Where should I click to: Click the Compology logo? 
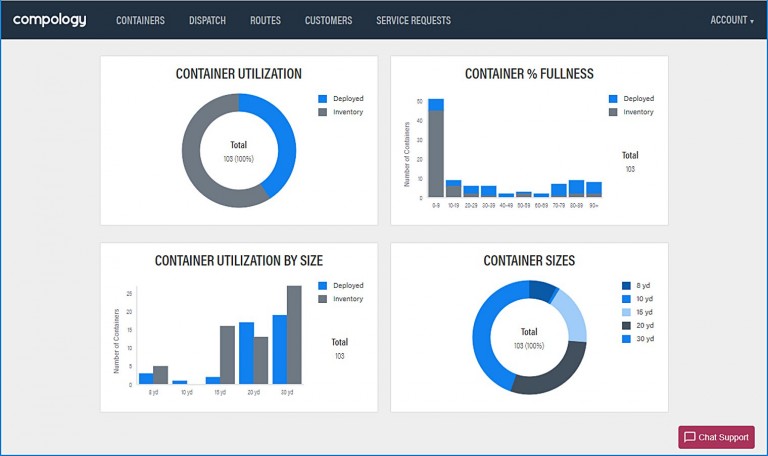pyautogui.click(x=50, y=20)
